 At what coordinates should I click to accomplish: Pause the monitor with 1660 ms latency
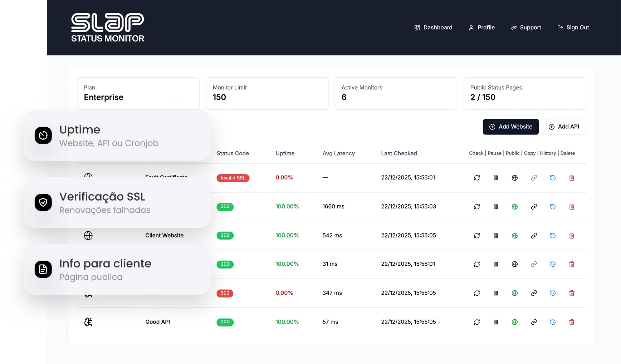click(x=496, y=207)
